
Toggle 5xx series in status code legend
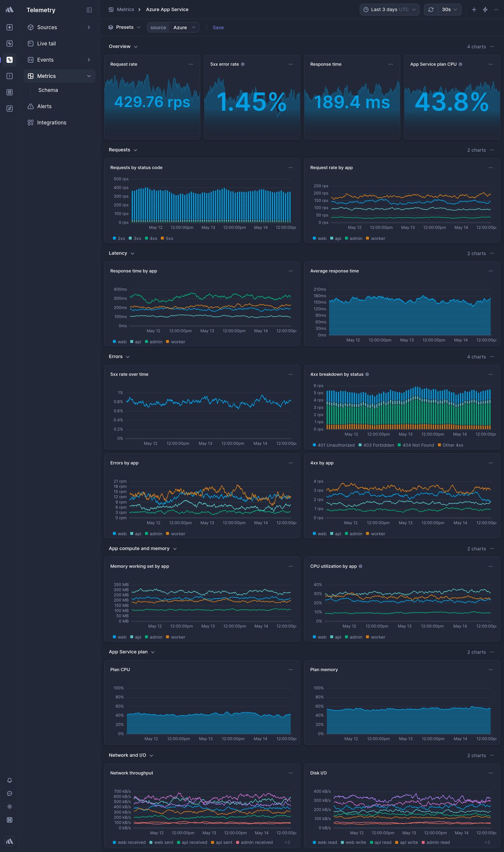pyautogui.click(x=167, y=239)
